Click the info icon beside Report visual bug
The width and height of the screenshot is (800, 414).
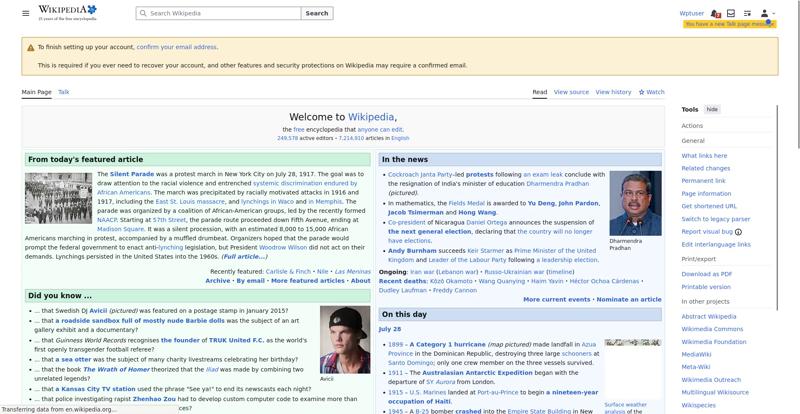pyautogui.click(x=738, y=232)
